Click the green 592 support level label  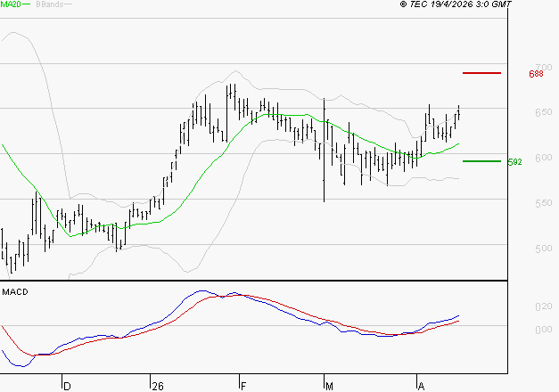coord(514,162)
